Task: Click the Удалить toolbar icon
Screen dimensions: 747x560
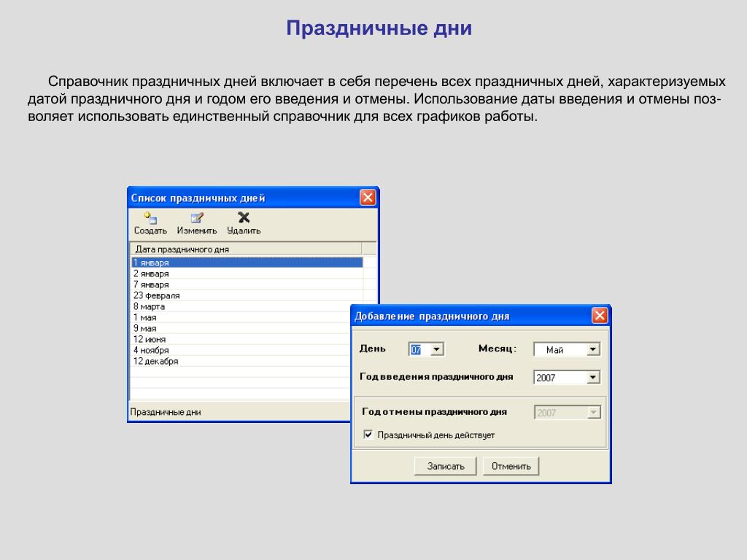Action: (x=244, y=217)
